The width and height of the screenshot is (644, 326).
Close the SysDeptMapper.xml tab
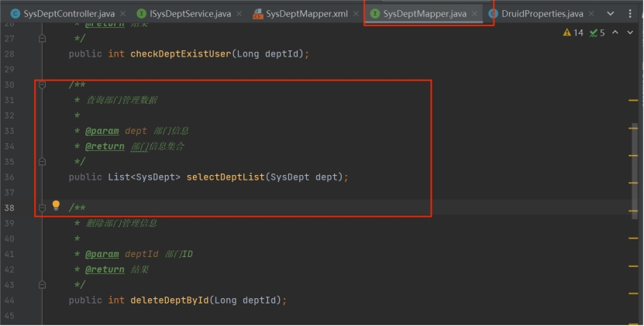click(x=356, y=14)
